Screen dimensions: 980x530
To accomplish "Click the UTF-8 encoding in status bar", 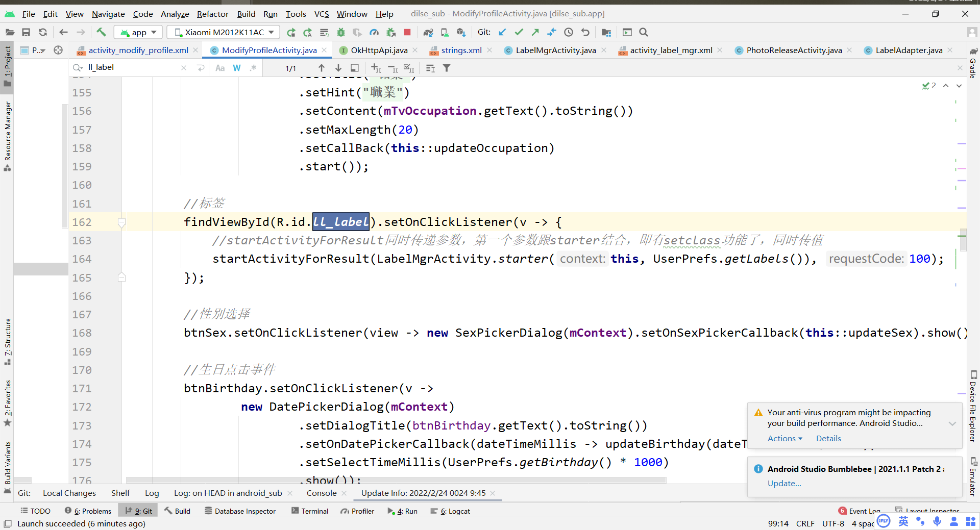I will tap(833, 523).
